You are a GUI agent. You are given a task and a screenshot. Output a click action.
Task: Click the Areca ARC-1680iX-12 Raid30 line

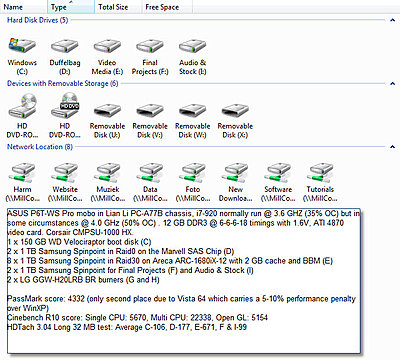coord(170,261)
